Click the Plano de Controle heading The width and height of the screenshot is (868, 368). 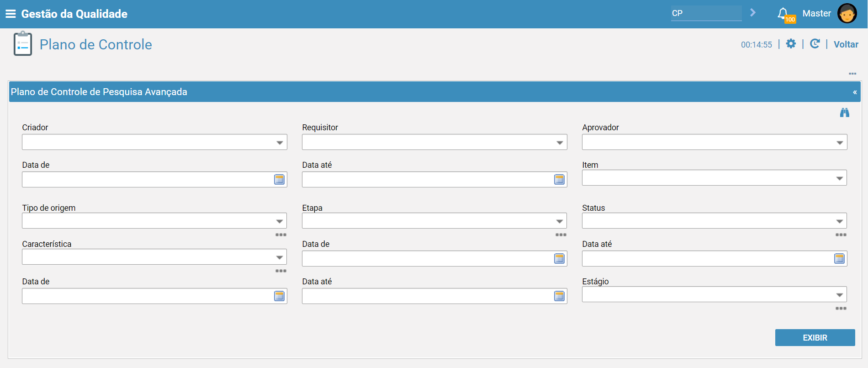coord(96,44)
